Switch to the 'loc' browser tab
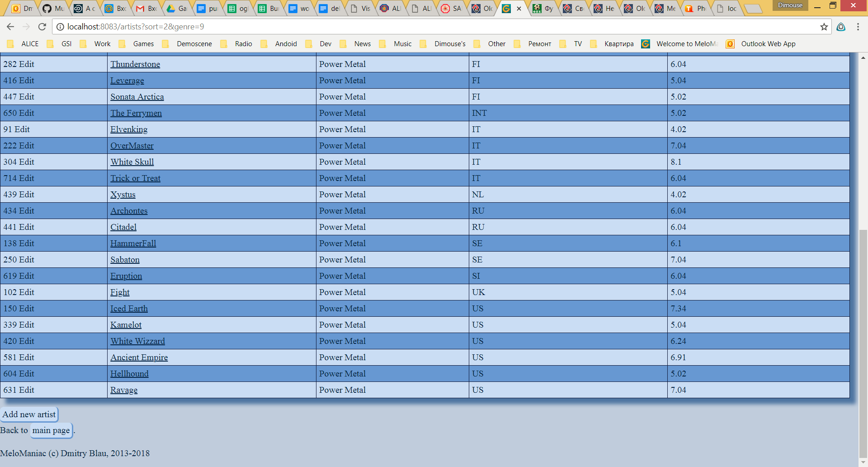868x467 pixels. [726, 8]
